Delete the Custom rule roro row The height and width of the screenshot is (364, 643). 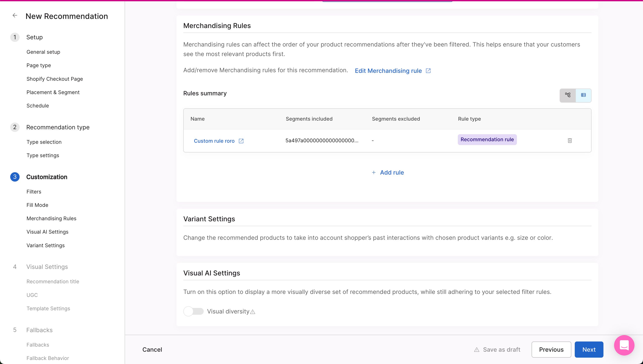click(x=570, y=141)
